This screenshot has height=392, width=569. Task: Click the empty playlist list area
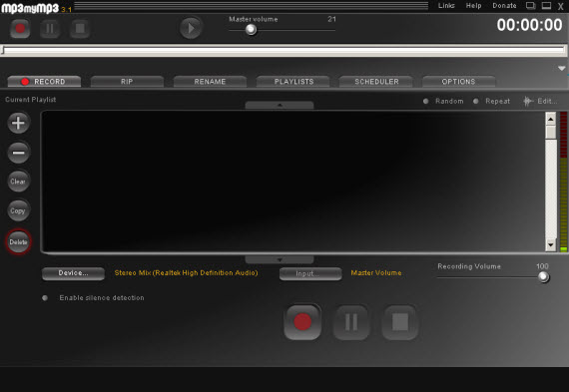point(292,182)
